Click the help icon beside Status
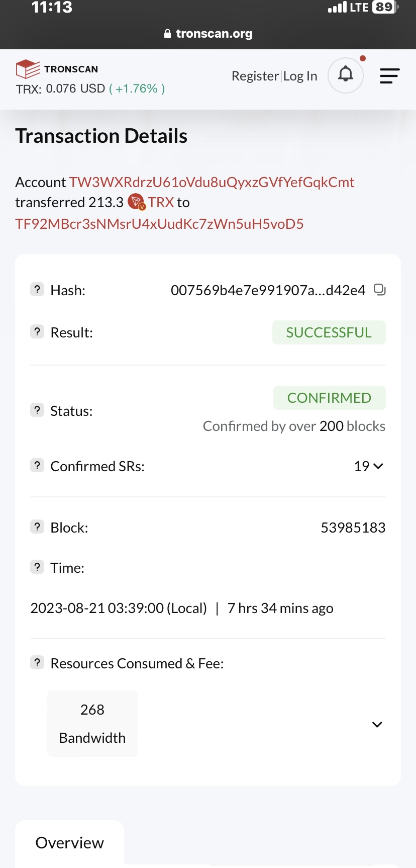 [x=37, y=410]
